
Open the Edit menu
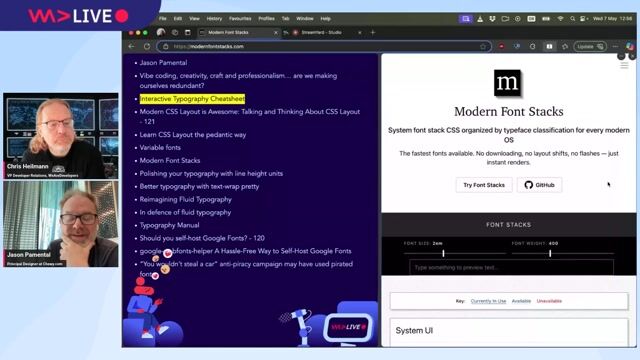(178, 19)
